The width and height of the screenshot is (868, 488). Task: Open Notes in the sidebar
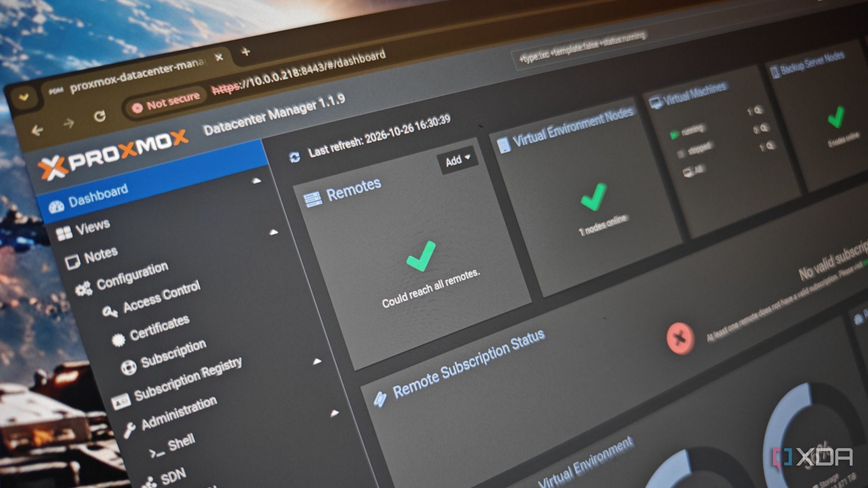[x=101, y=255]
